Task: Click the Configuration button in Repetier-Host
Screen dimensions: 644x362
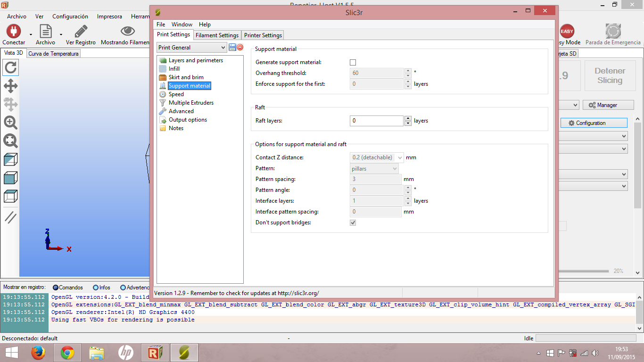Action: point(594,123)
